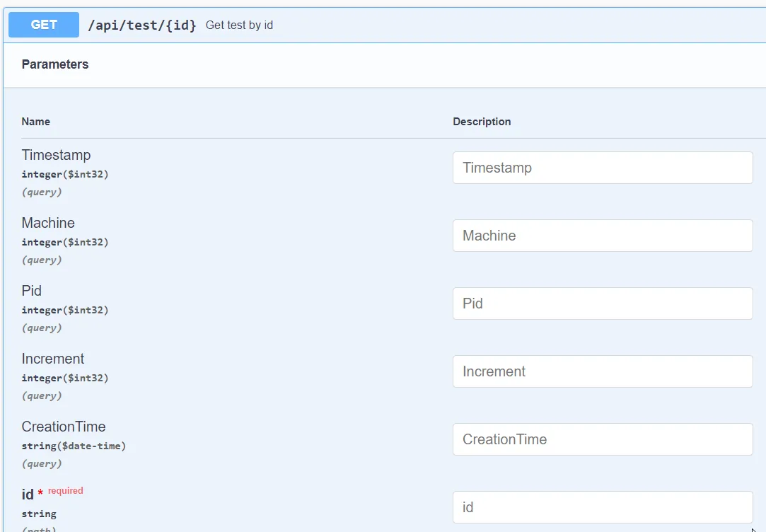Click the string($date-time) type label
Screen dimensions: 766x532
point(74,446)
